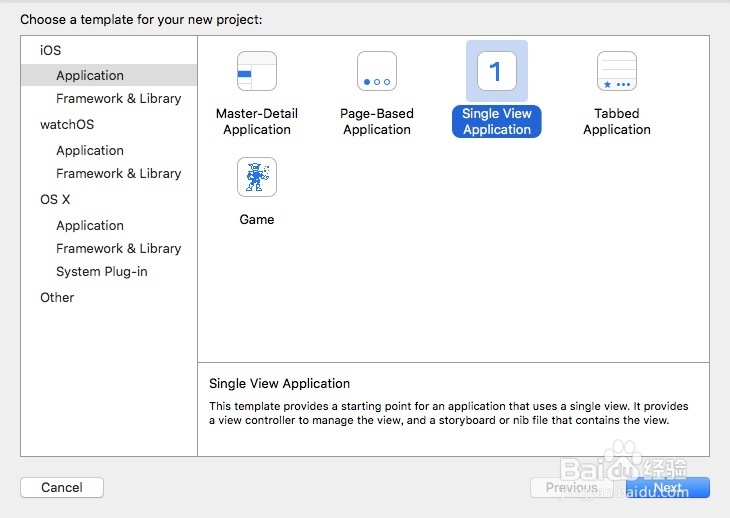The width and height of the screenshot is (730, 518).
Task: Select System Plug-in under OS X
Action: (x=102, y=272)
